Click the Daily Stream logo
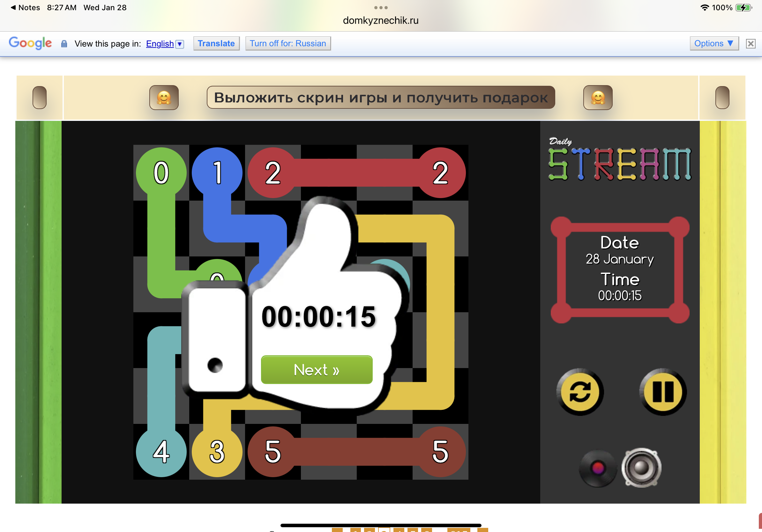The width and height of the screenshot is (762, 532). tap(619, 160)
